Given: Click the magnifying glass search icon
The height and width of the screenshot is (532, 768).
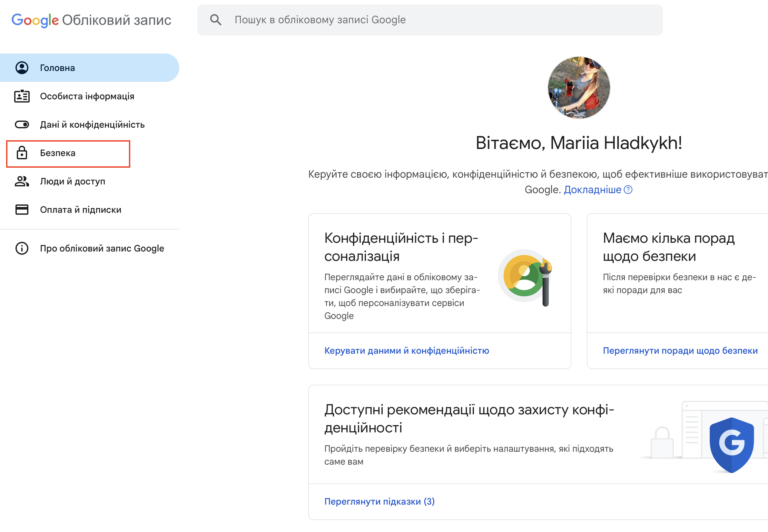Looking at the screenshot, I should click(216, 20).
